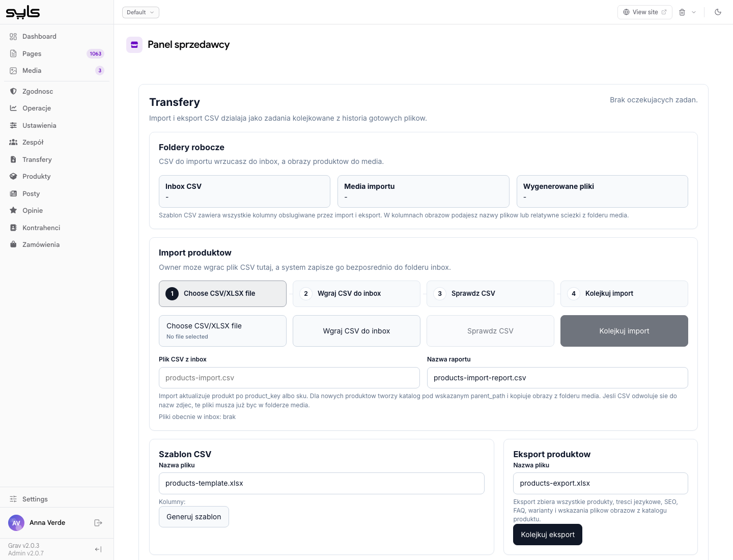Click the Zgodnosc shield icon

(x=13, y=92)
